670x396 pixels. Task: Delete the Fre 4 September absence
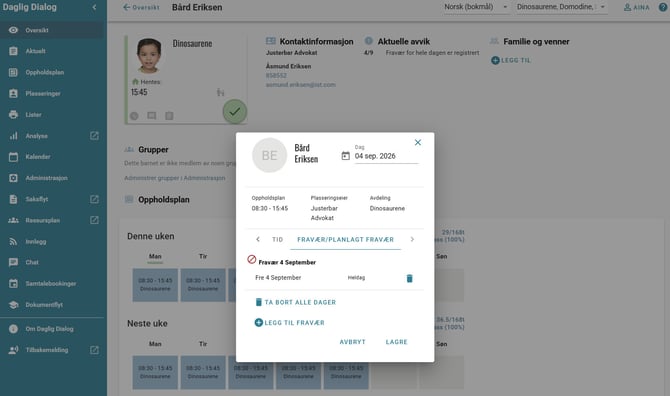tap(409, 279)
